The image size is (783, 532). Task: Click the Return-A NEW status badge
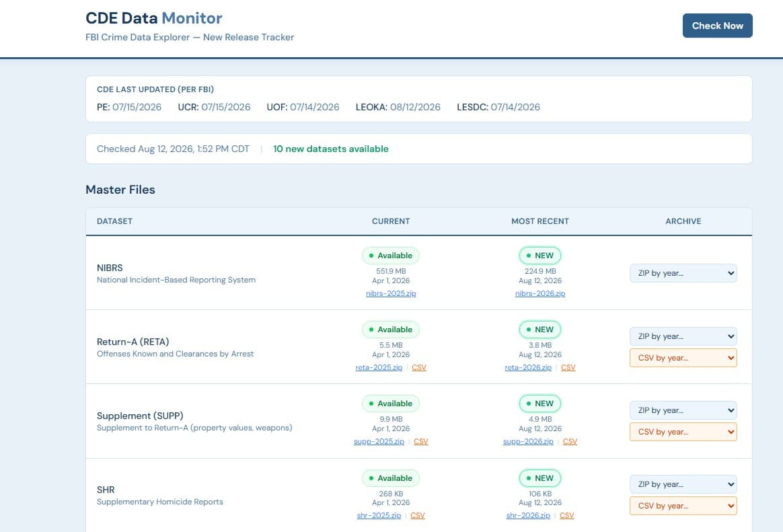[539, 330]
